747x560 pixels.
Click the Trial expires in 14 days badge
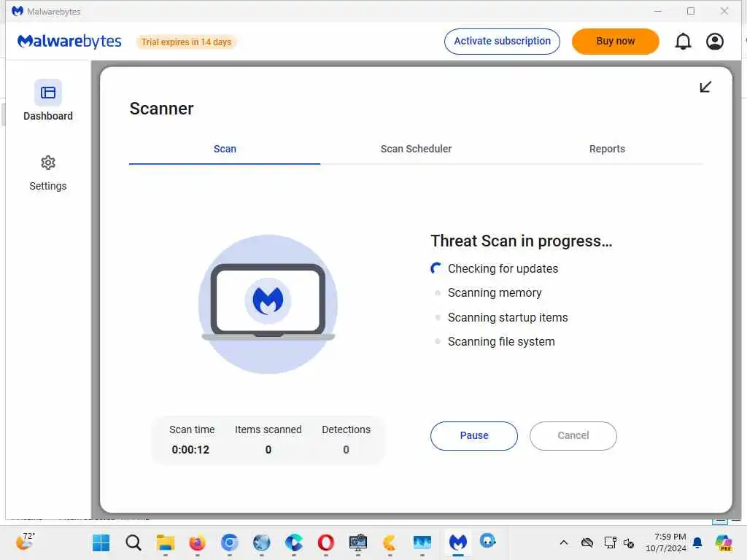(x=186, y=42)
